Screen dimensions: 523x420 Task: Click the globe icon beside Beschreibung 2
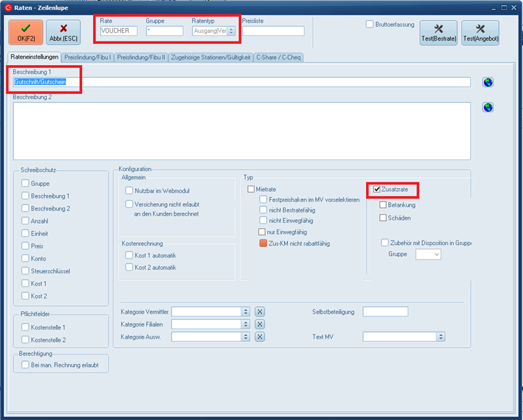(488, 108)
